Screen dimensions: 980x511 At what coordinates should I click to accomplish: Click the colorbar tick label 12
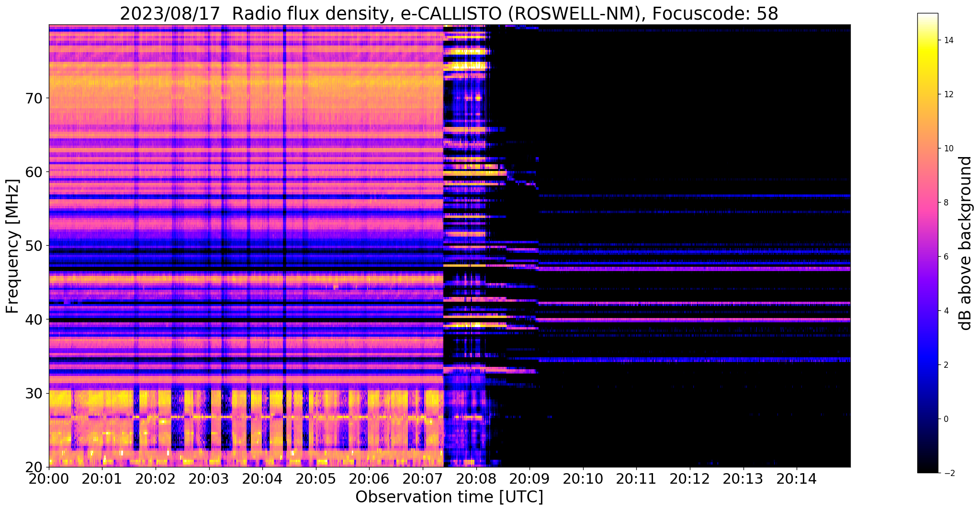(x=948, y=94)
